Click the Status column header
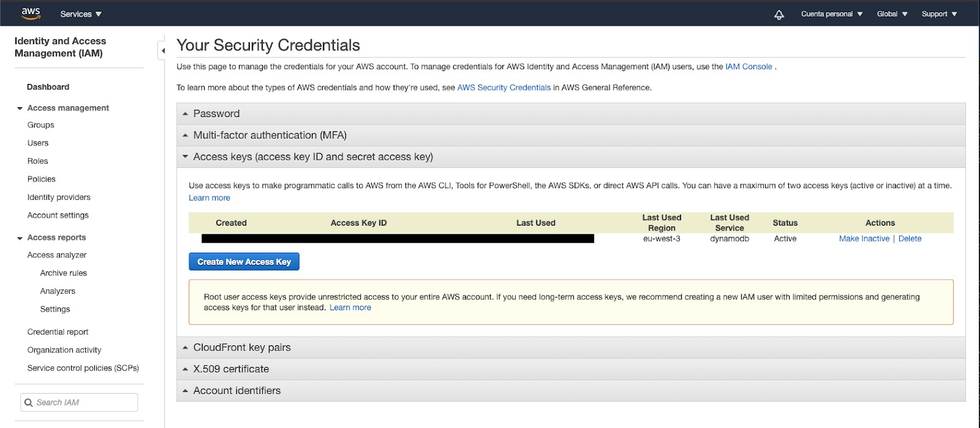Screen dimensions: 980x428 click(x=785, y=223)
